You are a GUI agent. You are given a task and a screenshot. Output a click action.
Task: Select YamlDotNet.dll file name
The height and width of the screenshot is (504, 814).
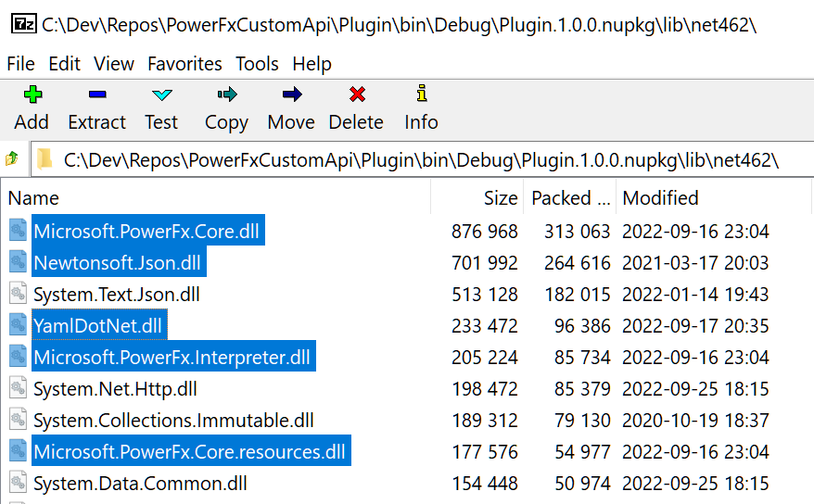(98, 325)
